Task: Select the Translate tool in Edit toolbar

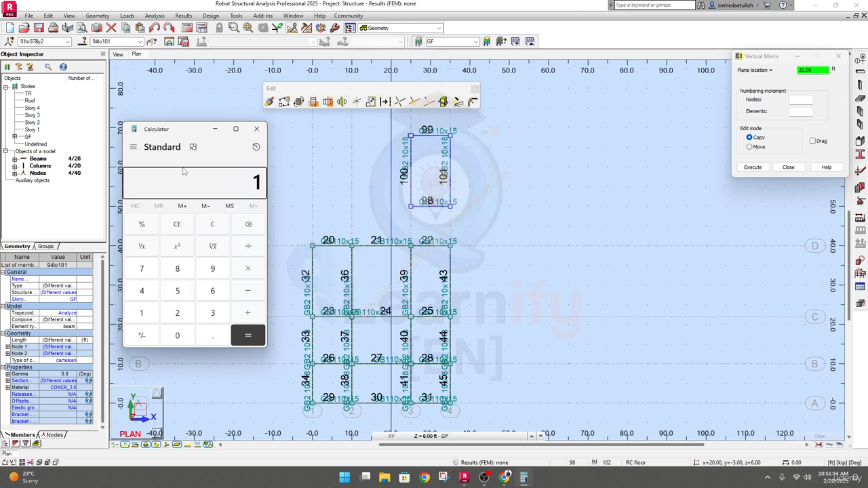Action: tap(284, 102)
